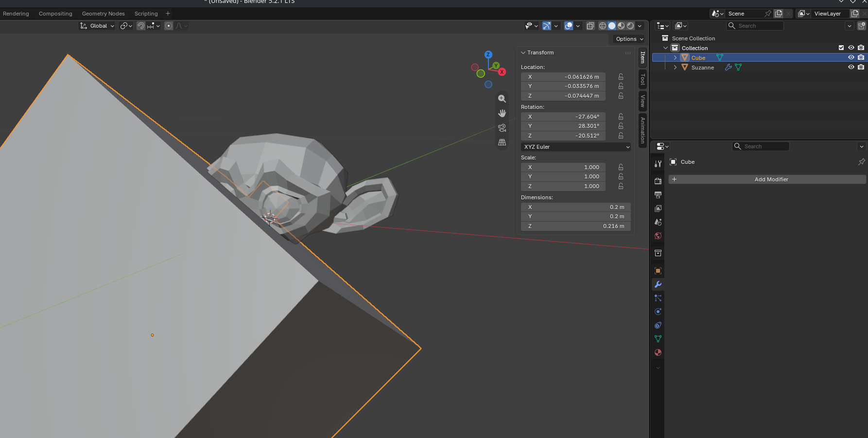
Task: Lock the Location X value
Action: click(x=621, y=77)
